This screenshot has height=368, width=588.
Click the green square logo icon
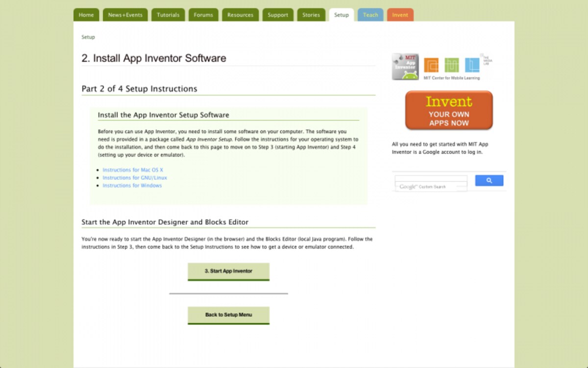(452, 65)
